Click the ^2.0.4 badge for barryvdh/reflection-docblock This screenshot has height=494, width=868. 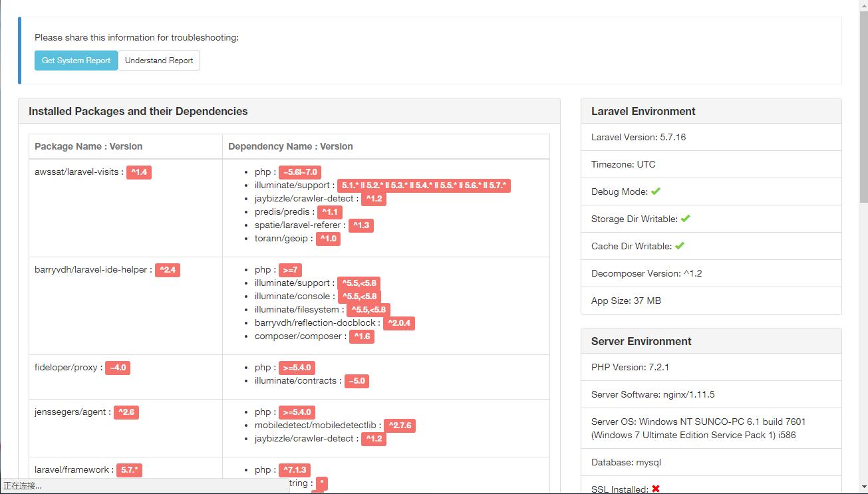click(x=399, y=323)
